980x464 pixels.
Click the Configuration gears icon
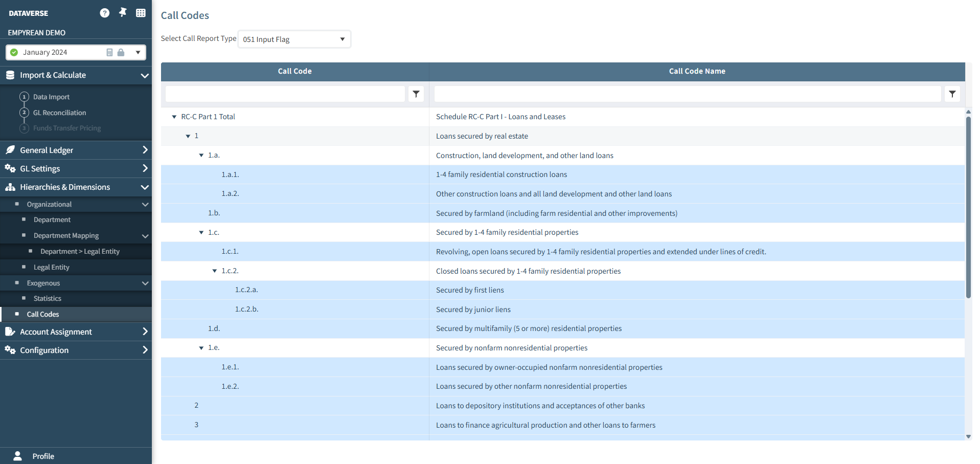[10, 350]
